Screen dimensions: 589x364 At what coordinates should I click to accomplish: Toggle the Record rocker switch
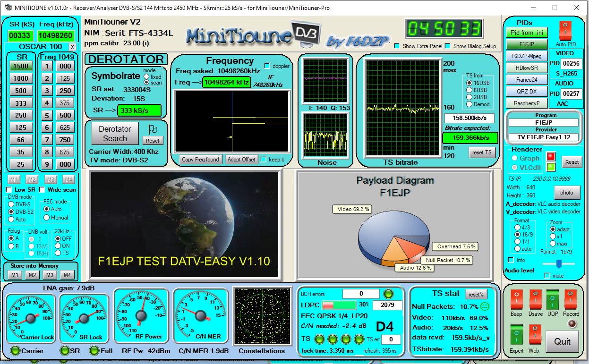(x=571, y=300)
